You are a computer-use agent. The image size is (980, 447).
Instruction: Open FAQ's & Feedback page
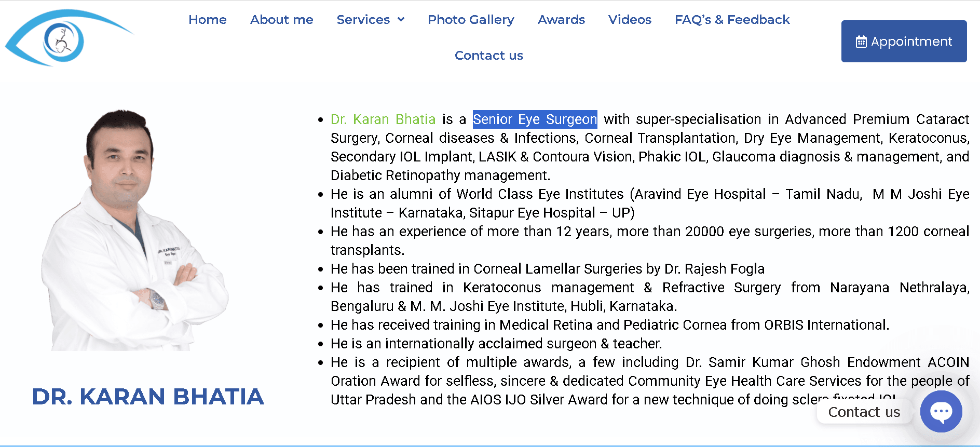coord(732,20)
